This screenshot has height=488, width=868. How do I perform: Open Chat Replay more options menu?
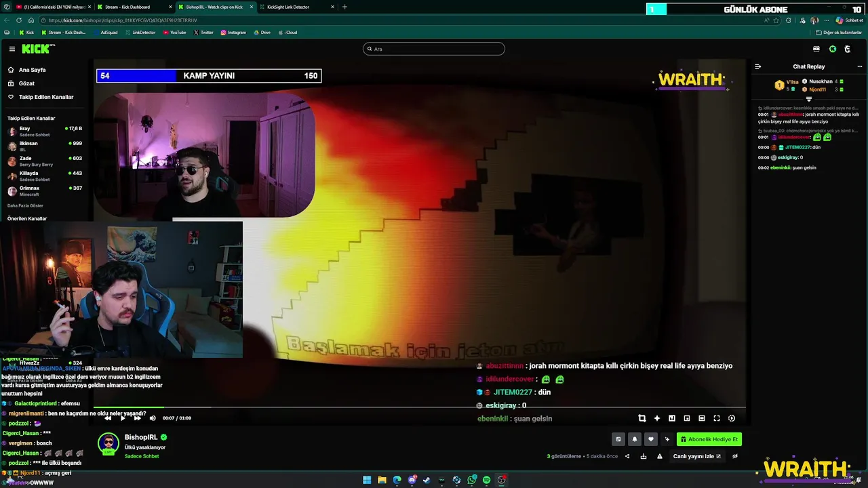point(859,66)
